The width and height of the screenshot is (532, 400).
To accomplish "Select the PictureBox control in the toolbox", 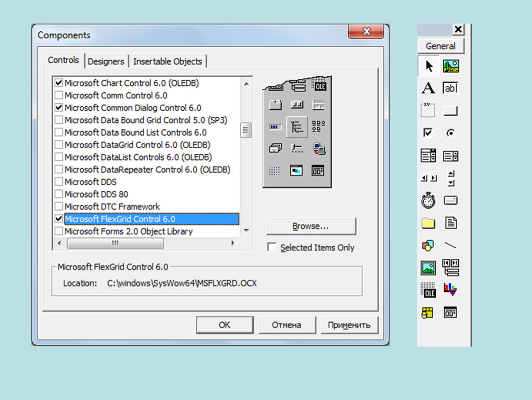I will [451, 66].
